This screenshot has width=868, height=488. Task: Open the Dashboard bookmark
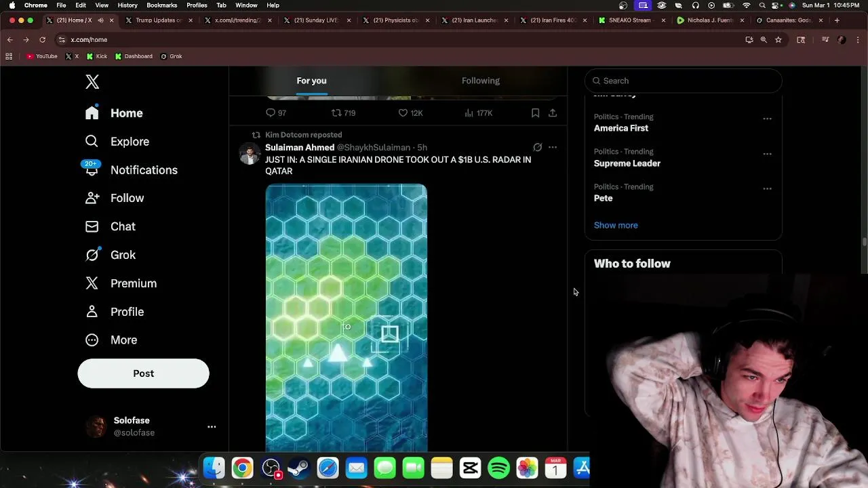[134, 56]
